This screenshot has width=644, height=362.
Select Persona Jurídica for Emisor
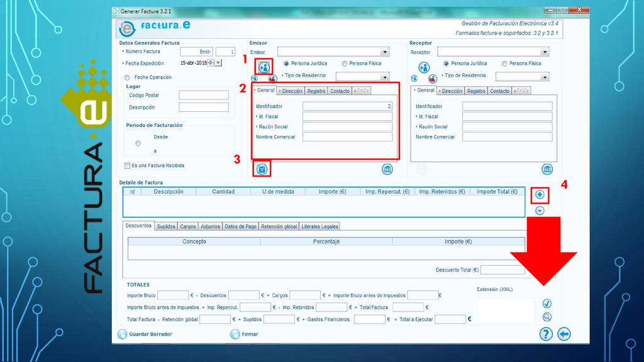286,63
